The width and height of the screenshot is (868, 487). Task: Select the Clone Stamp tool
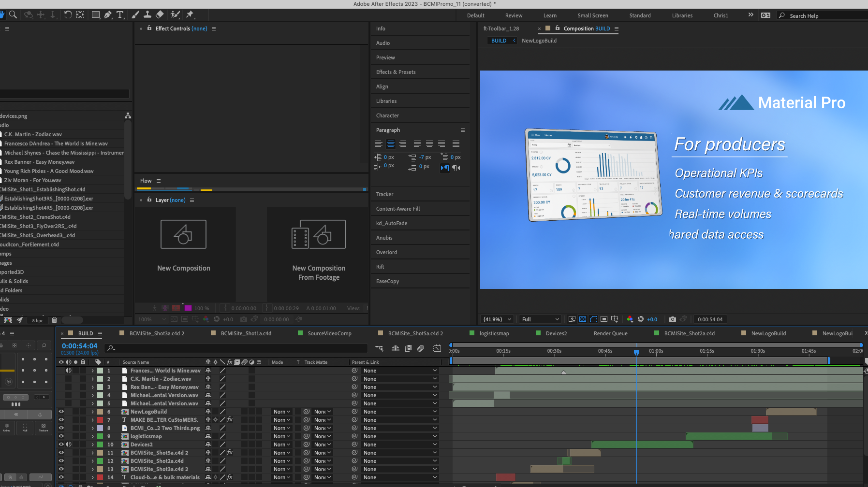pos(147,15)
